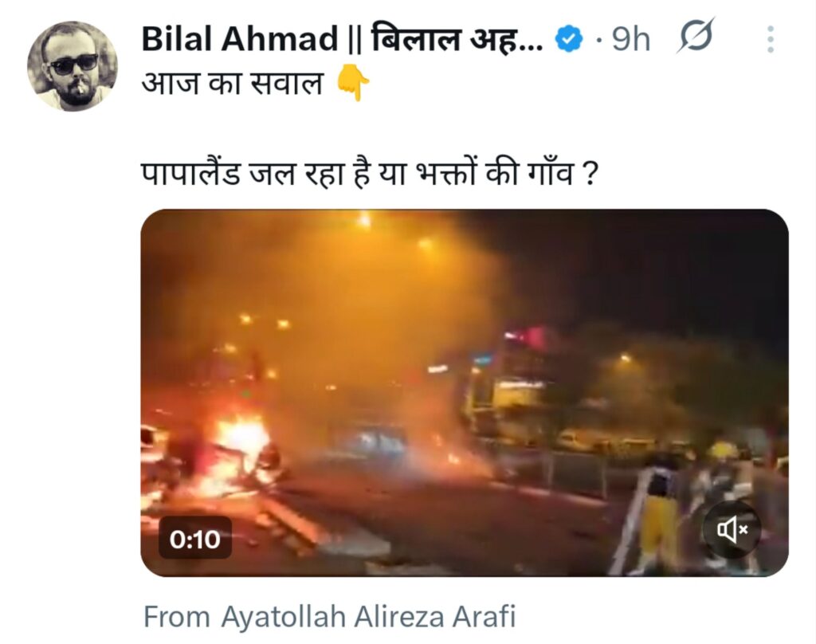
Task: Click the word From in the video caption
Action: click(177, 617)
